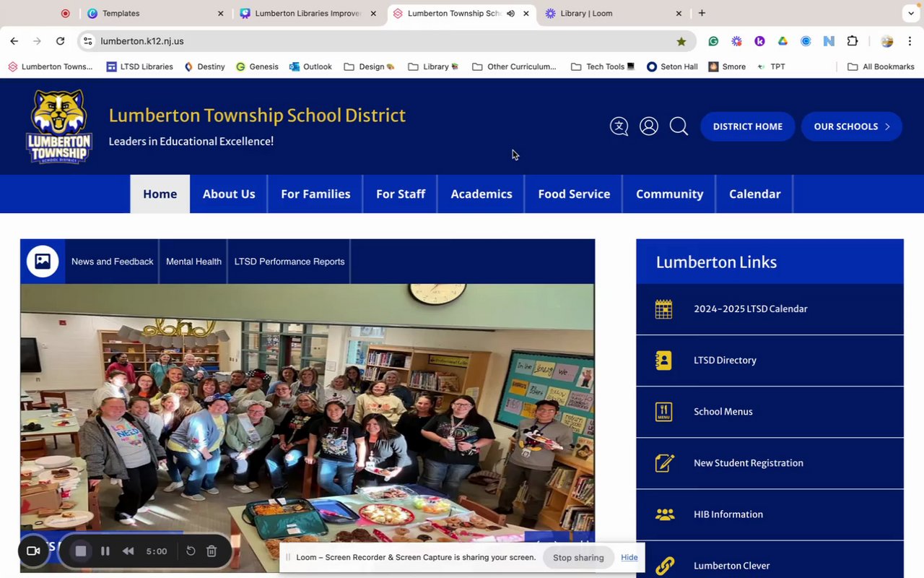Open the Community menu

click(x=669, y=194)
